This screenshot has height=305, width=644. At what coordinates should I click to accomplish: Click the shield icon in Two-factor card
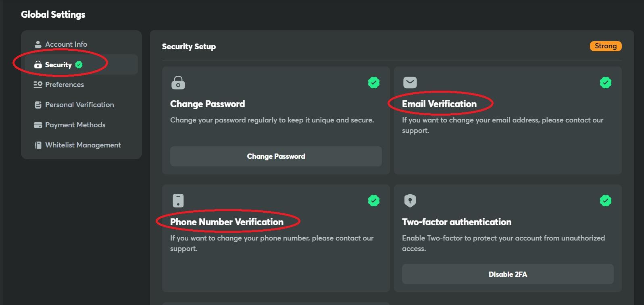(x=410, y=201)
